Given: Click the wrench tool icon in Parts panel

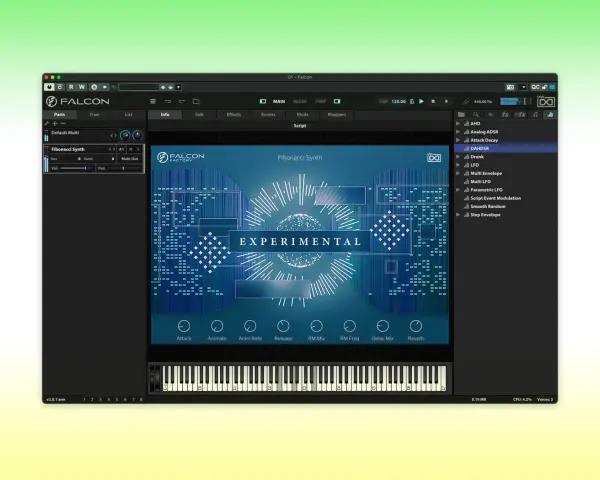Looking at the screenshot, I should pyautogui.click(x=47, y=123).
